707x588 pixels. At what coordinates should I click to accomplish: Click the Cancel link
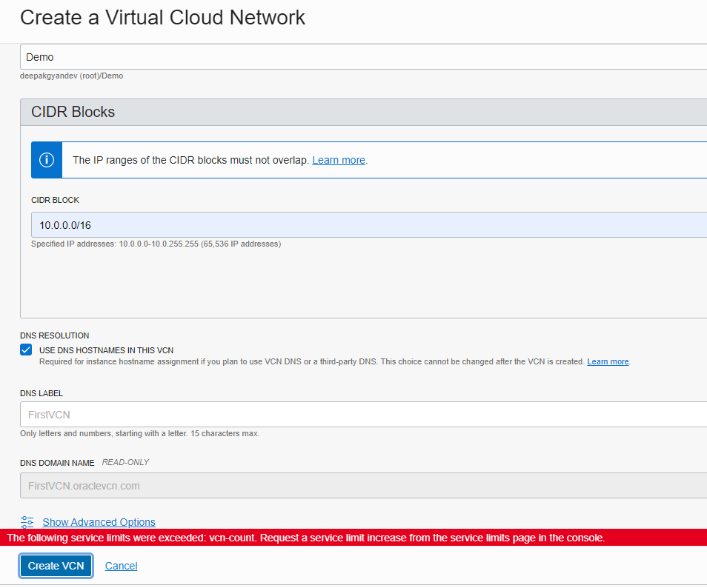pyautogui.click(x=121, y=566)
